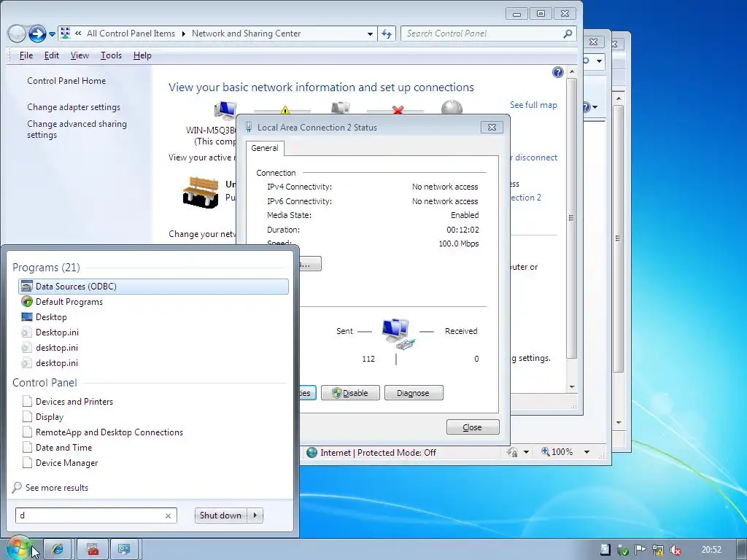Click the blue Forward navigation arrow
The image size is (747, 560).
(37, 34)
